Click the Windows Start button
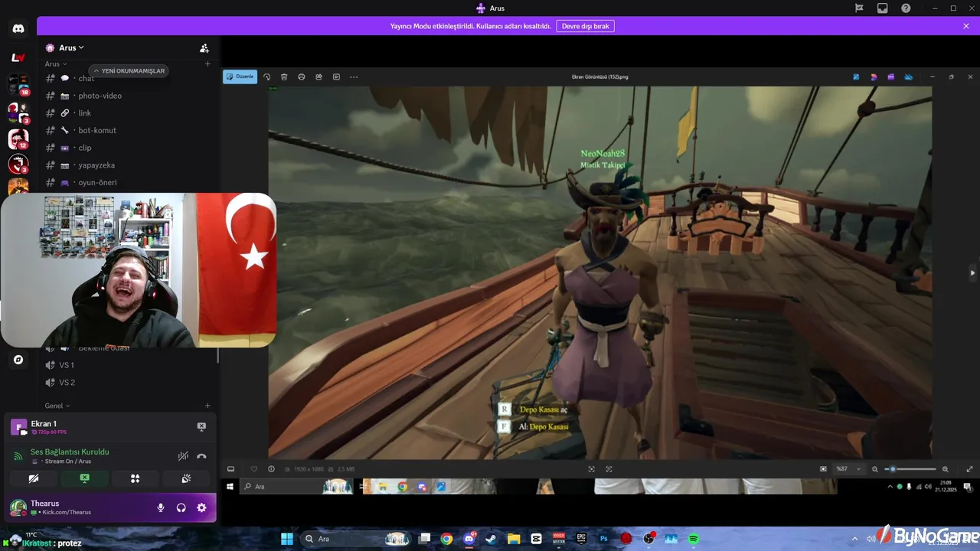980x551 pixels. tap(286, 539)
